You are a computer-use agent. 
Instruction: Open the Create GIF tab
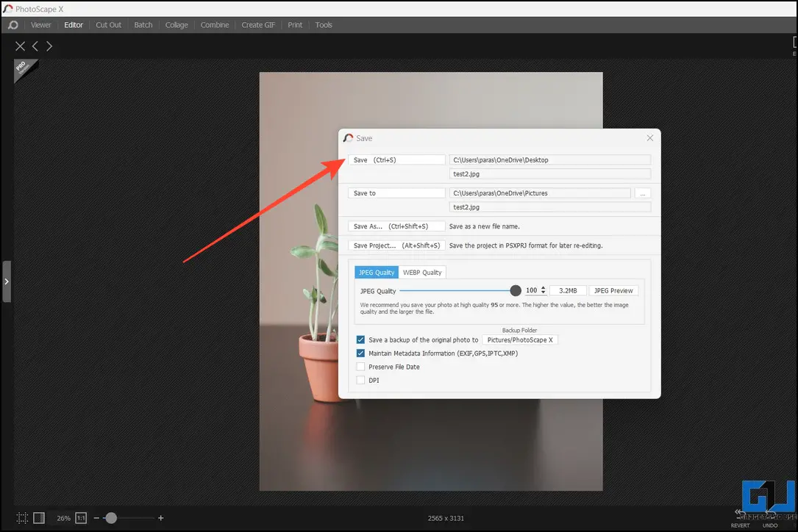(x=258, y=25)
